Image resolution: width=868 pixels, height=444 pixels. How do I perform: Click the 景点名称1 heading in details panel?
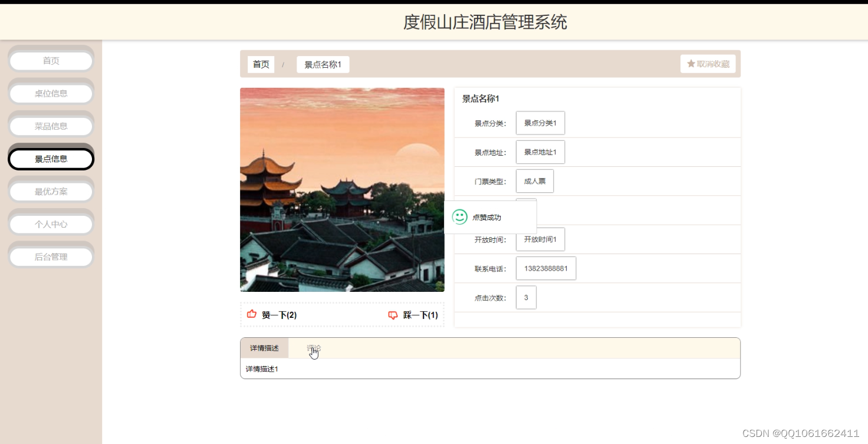click(481, 99)
